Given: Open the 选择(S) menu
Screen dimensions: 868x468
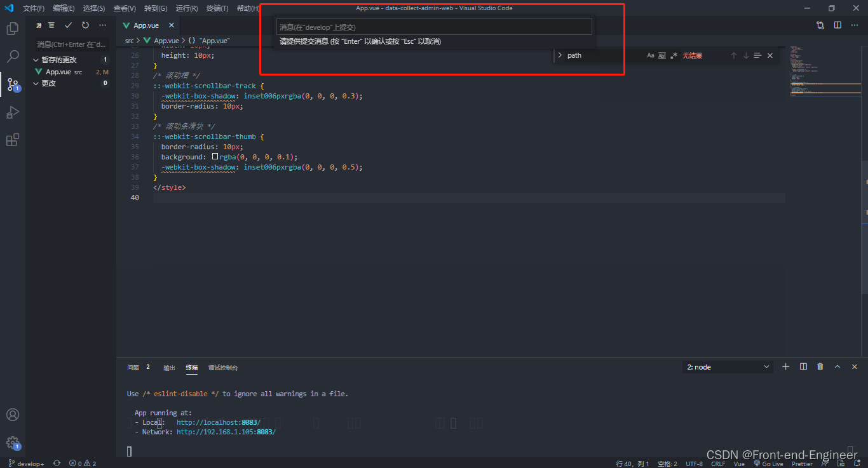Looking at the screenshot, I should click(94, 8).
